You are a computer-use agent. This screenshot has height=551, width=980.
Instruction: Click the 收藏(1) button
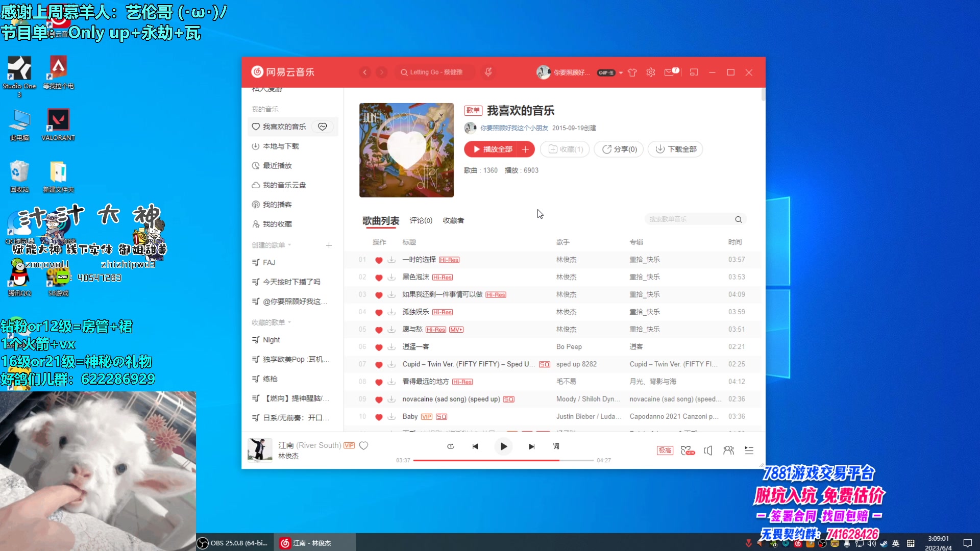(x=565, y=149)
